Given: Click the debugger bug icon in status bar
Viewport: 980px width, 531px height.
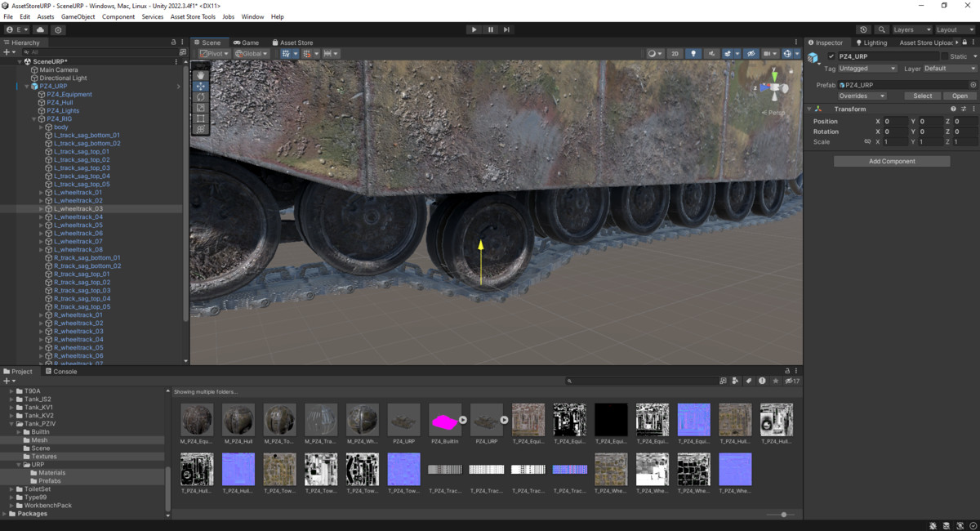Looking at the screenshot, I should click(933, 525).
